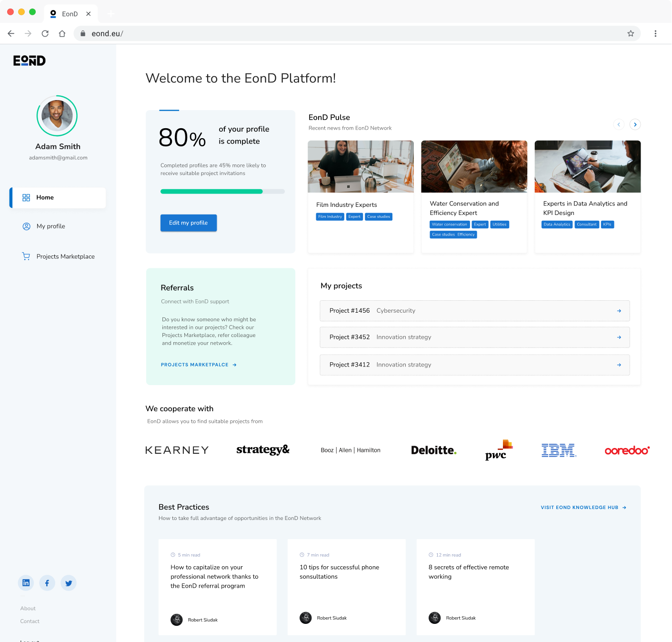Open the VISIT EOND KNOWLEDGE HUB link
Screen dimensions: 672x642
pos(580,507)
